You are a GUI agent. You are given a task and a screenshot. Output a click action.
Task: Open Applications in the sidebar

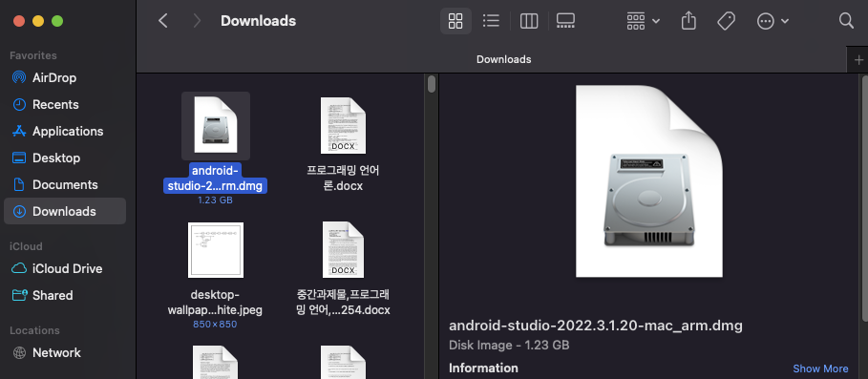[x=65, y=131]
